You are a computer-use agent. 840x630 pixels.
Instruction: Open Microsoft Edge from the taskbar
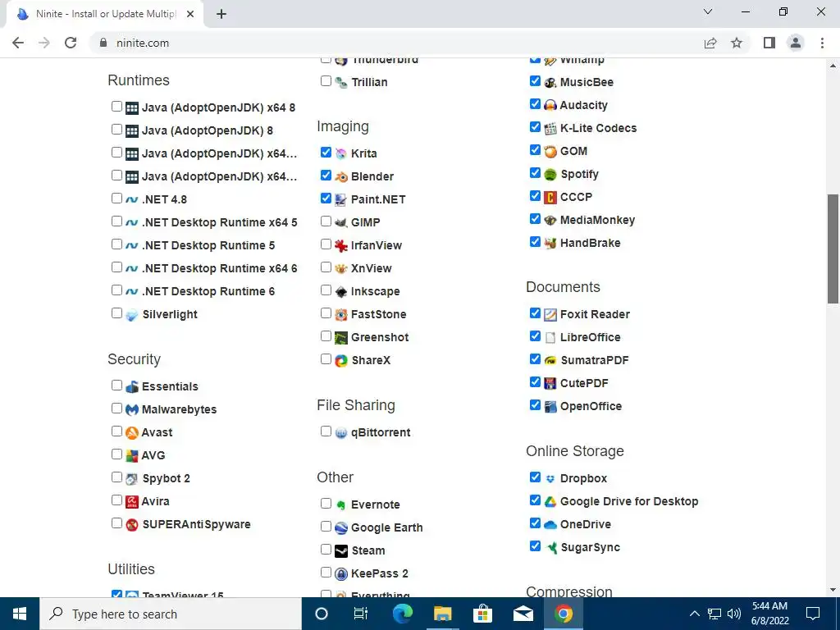tap(402, 614)
